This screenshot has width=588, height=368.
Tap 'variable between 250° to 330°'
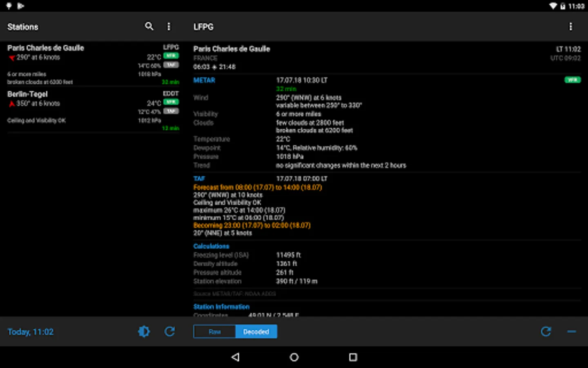319,105
